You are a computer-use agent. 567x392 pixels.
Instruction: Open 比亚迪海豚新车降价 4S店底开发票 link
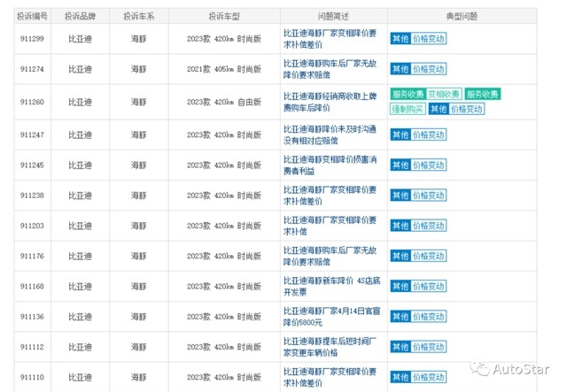coord(331,286)
